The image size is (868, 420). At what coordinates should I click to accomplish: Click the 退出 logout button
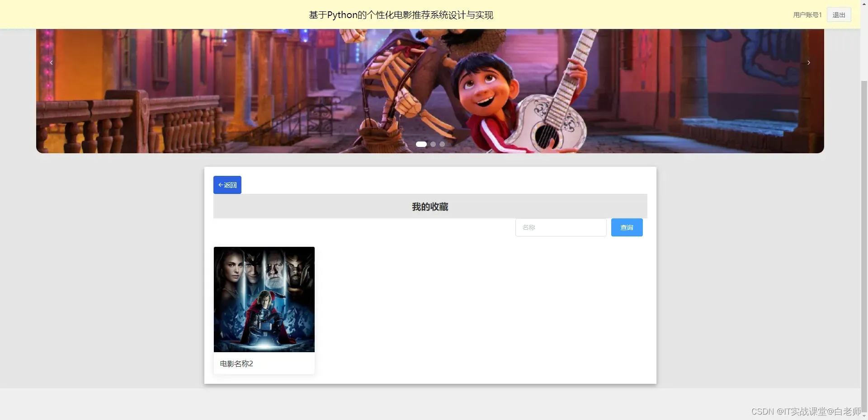(x=839, y=15)
